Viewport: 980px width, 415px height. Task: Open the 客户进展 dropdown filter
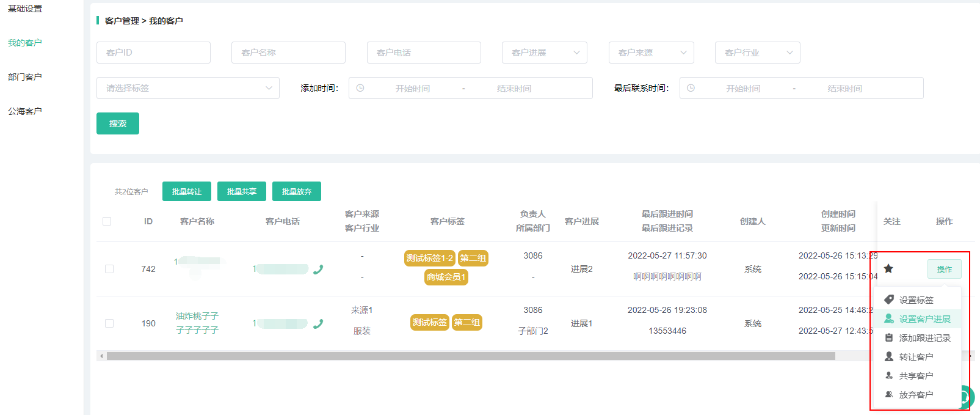[544, 53]
